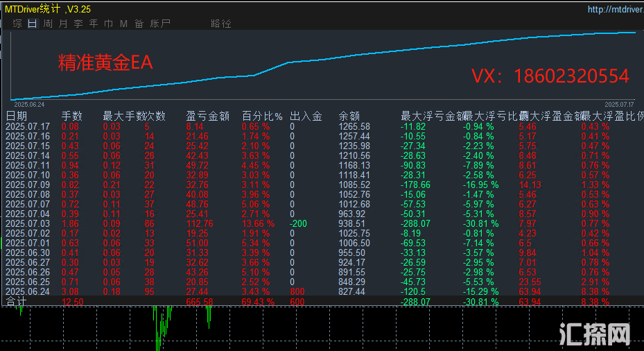Select the 2025.07.07 date row
Image resolution: width=644 pixels, height=351 pixels.
(28, 204)
